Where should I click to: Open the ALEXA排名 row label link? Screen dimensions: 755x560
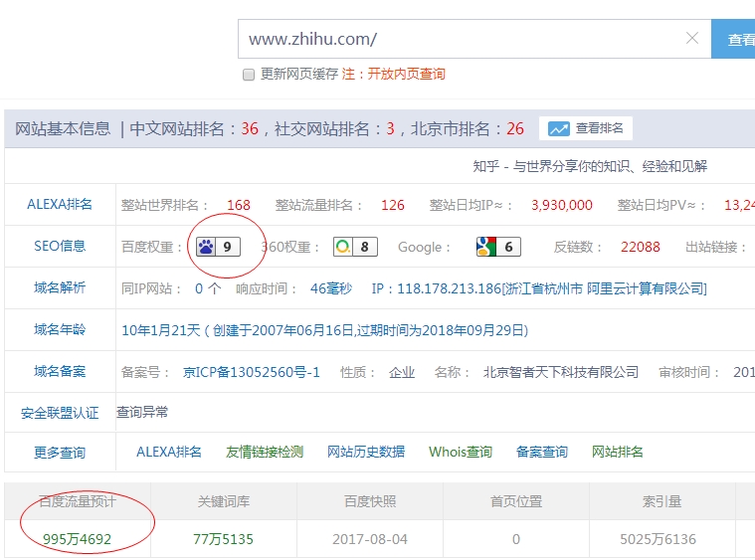tap(60, 204)
